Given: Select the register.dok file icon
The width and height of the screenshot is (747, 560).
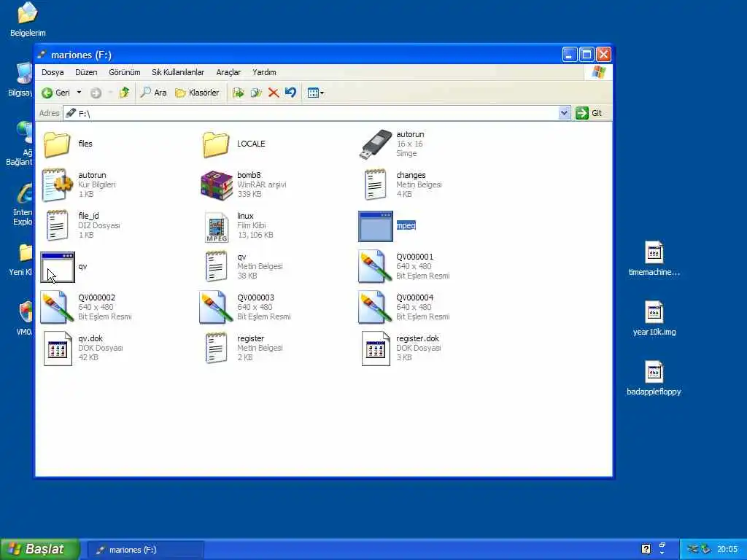Looking at the screenshot, I should tap(376, 349).
